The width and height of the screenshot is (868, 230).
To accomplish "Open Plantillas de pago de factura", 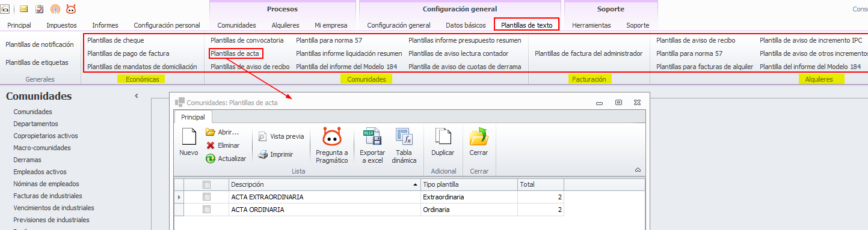I will (x=128, y=53).
